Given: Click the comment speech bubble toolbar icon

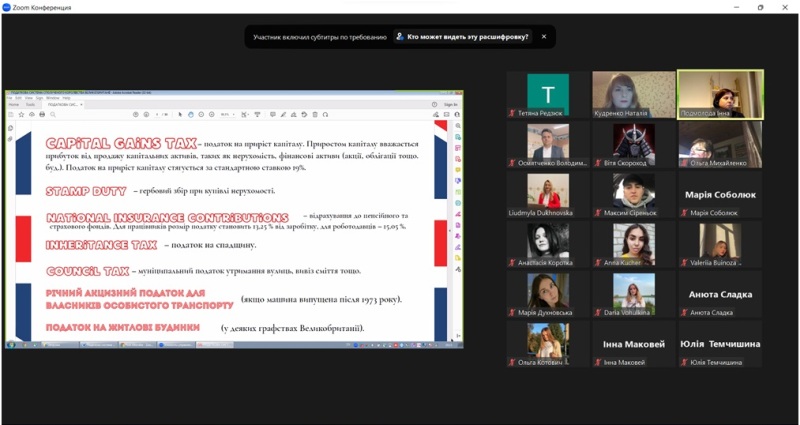Looking at the screenshot, I should click(273, 114).
